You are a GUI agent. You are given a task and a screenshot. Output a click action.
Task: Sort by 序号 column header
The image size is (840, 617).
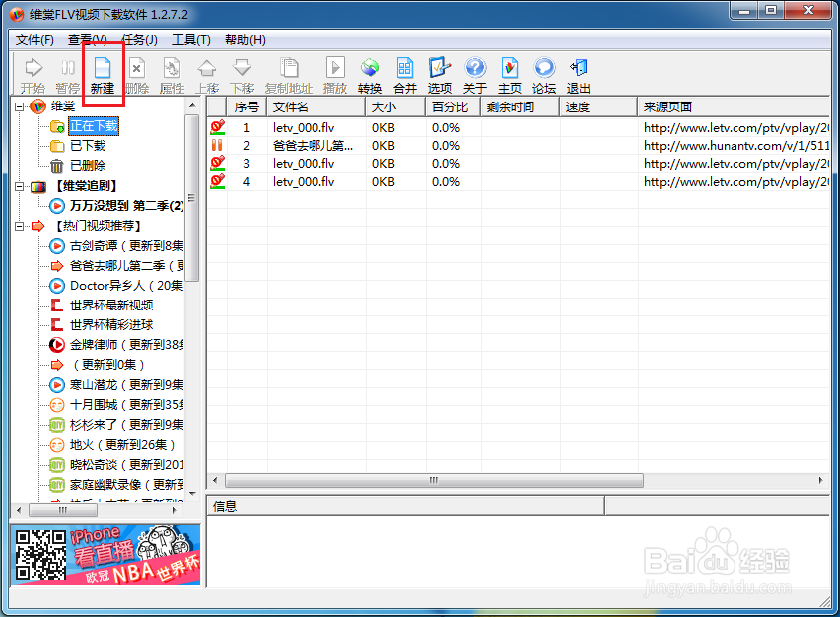point(247,107)
